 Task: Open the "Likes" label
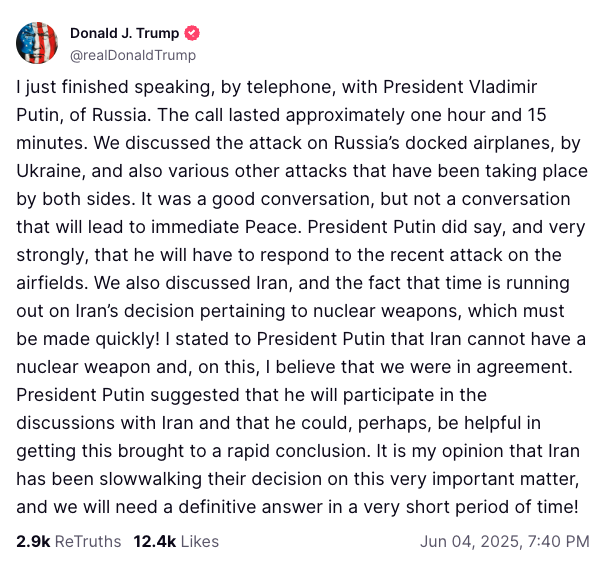[200, 541]
